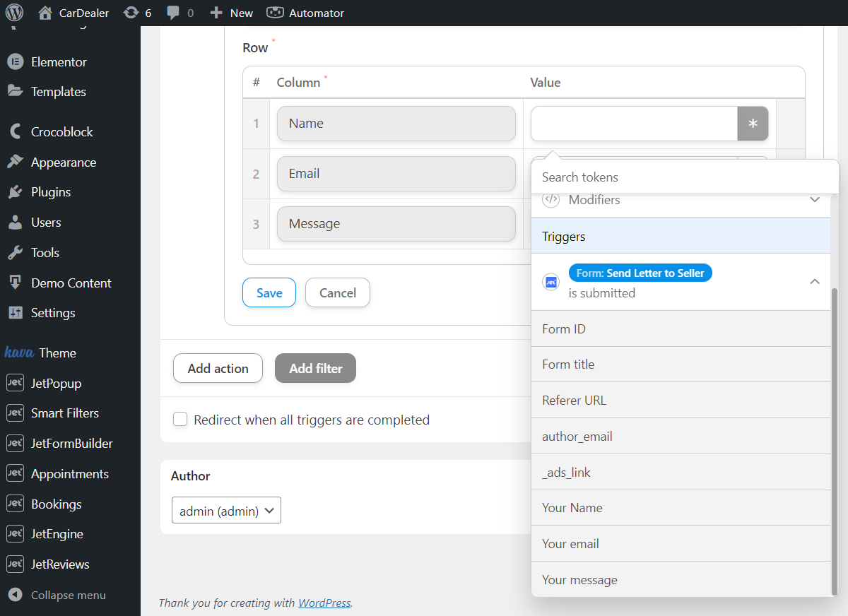Click the Save button
Viewport: 848px width, 616px height.
point(269,292)
